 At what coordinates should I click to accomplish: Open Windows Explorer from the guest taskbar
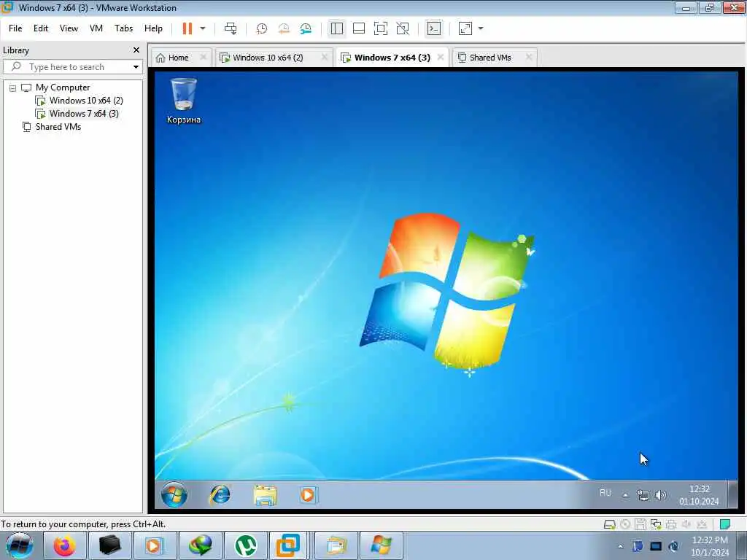(x=265, y=495)
